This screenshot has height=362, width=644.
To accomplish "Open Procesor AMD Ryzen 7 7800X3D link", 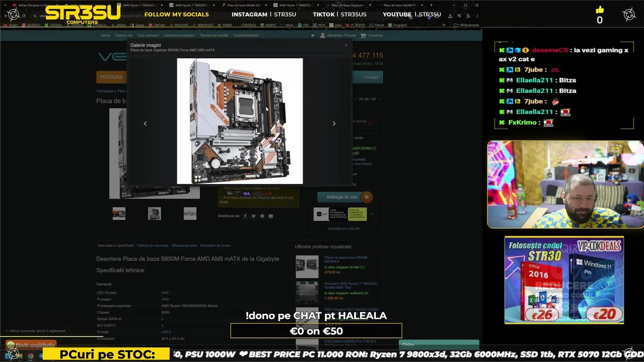I will pos(350,285).
